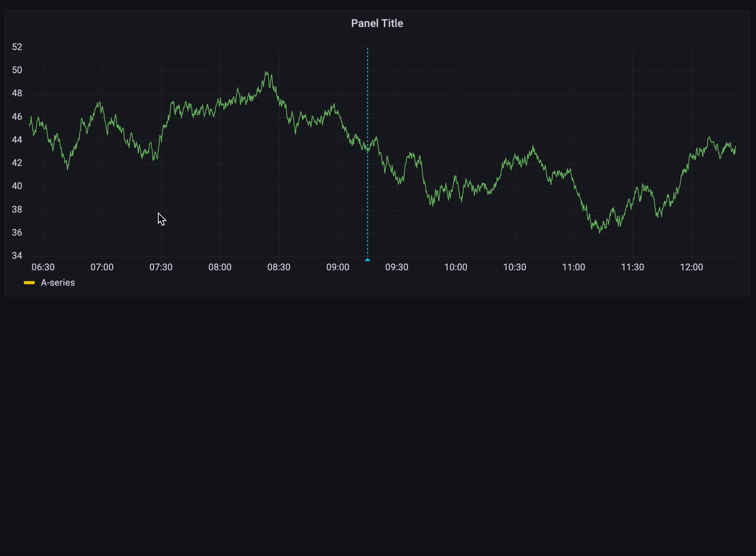This screenshot has width=756, height=556.
Task: Click the A-series legend color swatch
Action: [x=29, y=283]
